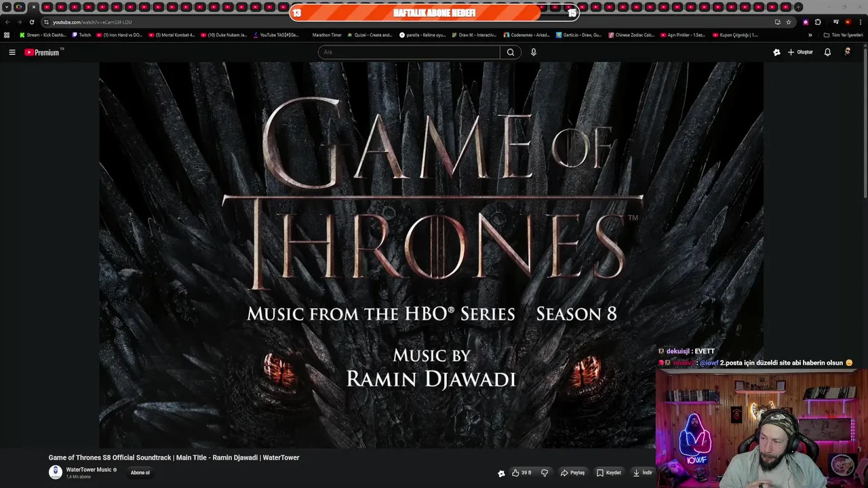
Task: Open the browser profile avatar
Action: coord(848,22)
